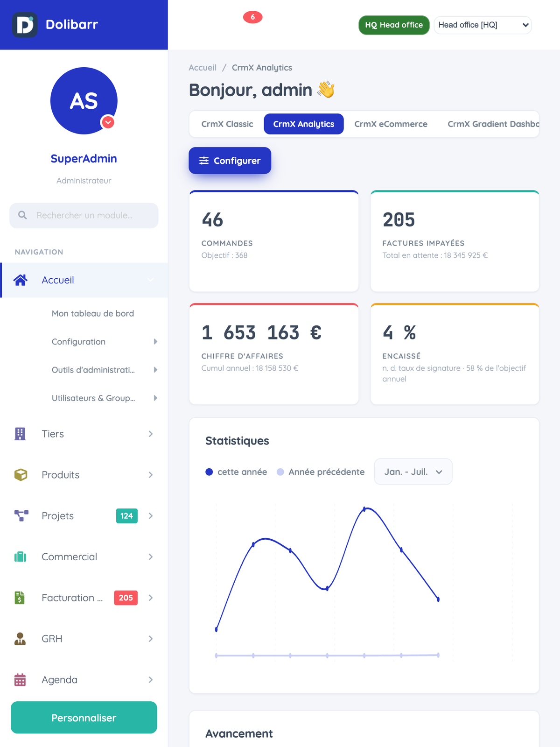Click the Configurer button

coord(230,161)
